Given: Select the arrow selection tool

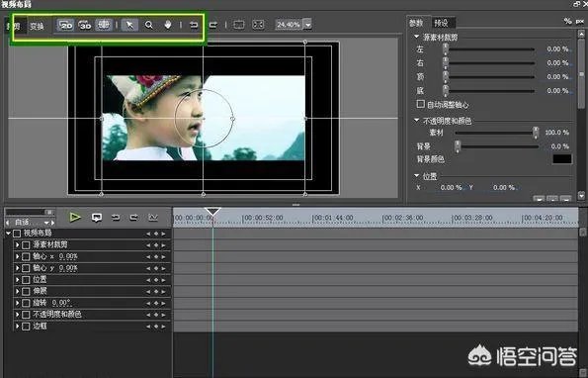Looking at the screenshot, I should [129, 25].
